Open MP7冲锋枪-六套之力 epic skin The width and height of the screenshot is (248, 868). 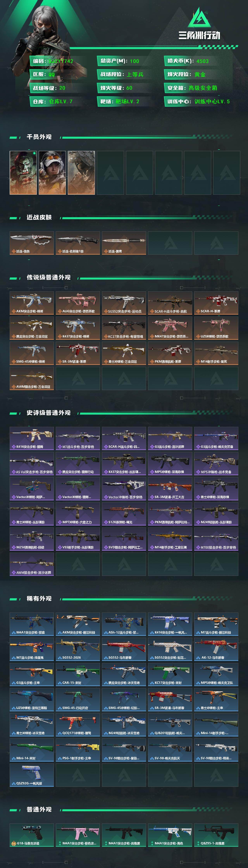pos(78,514)
